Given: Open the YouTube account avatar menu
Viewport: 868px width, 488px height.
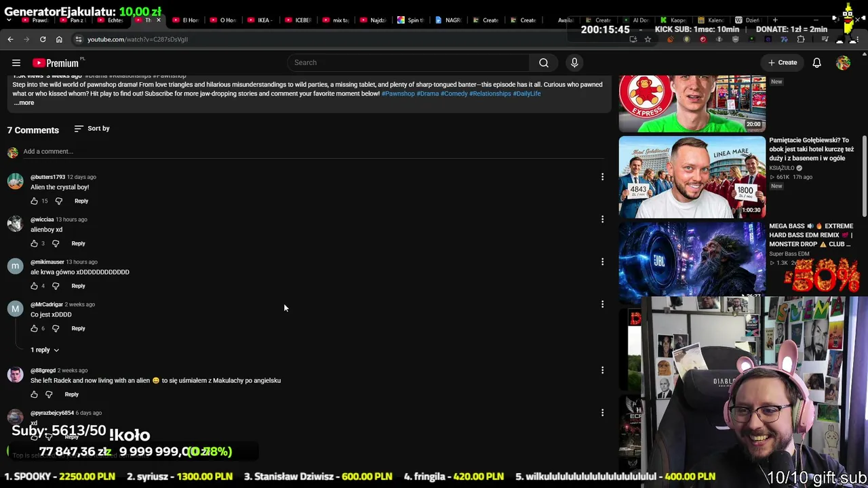Looking at the screenshot, I should (843, 63).
